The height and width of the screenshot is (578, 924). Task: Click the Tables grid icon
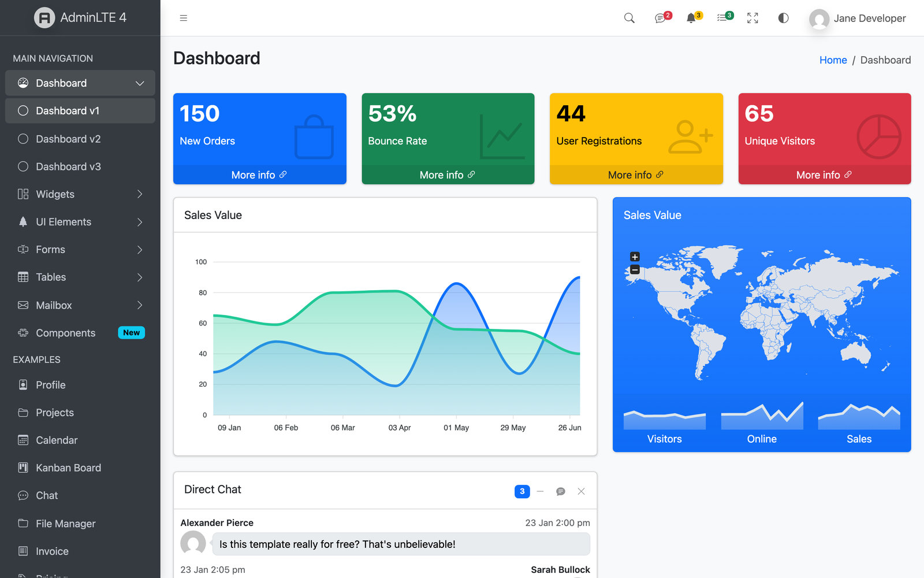(x=23, y=277)
